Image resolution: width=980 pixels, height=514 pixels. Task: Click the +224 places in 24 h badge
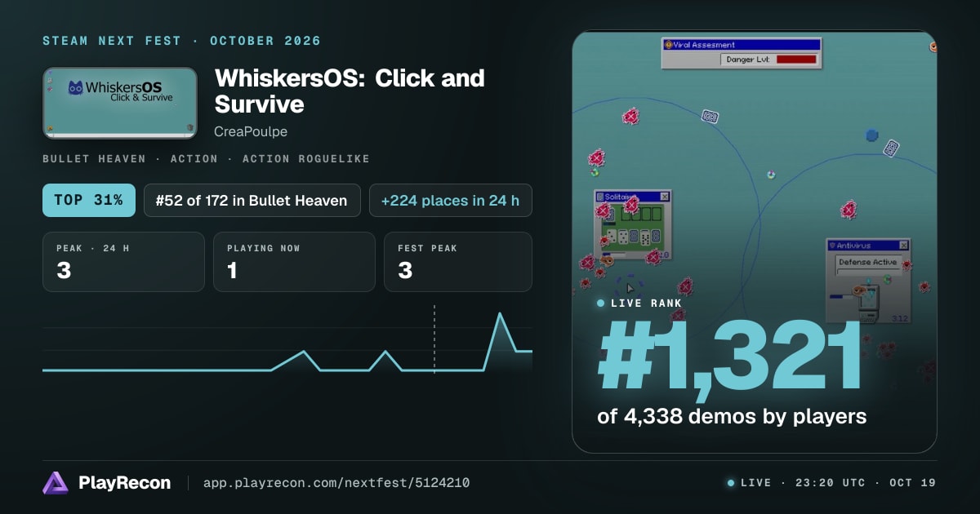[x=451, y=200]
